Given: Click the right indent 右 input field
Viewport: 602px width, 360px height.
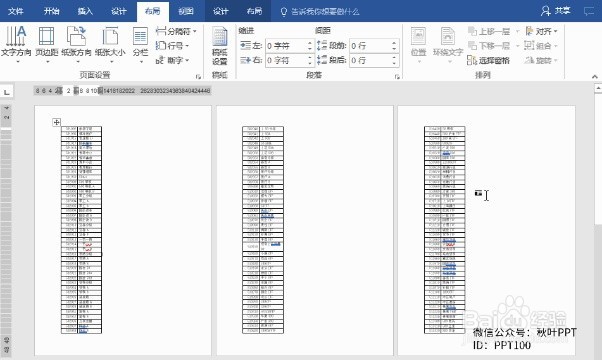Looking at the screenshot, I should (x=286, y=60).
